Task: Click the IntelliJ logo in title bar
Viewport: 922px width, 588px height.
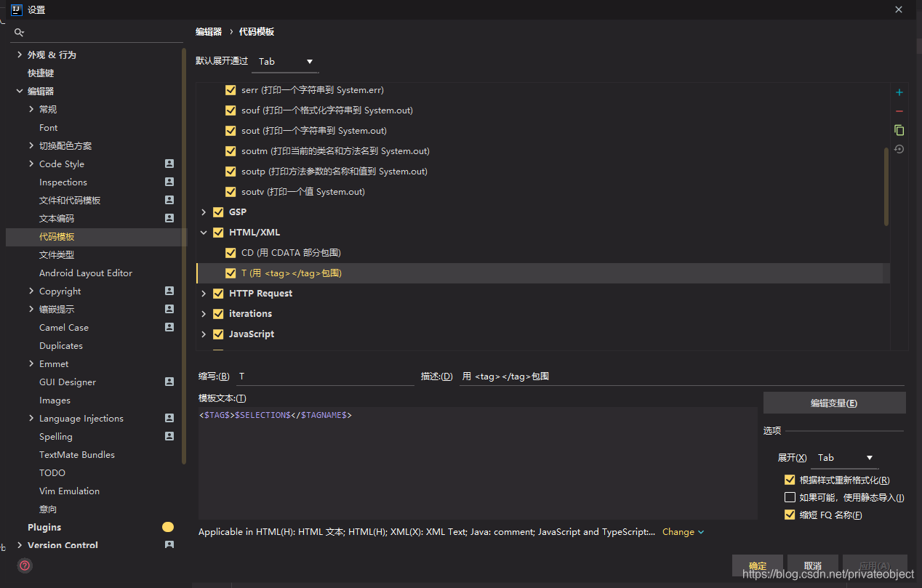Action: [x=16, y=9]
